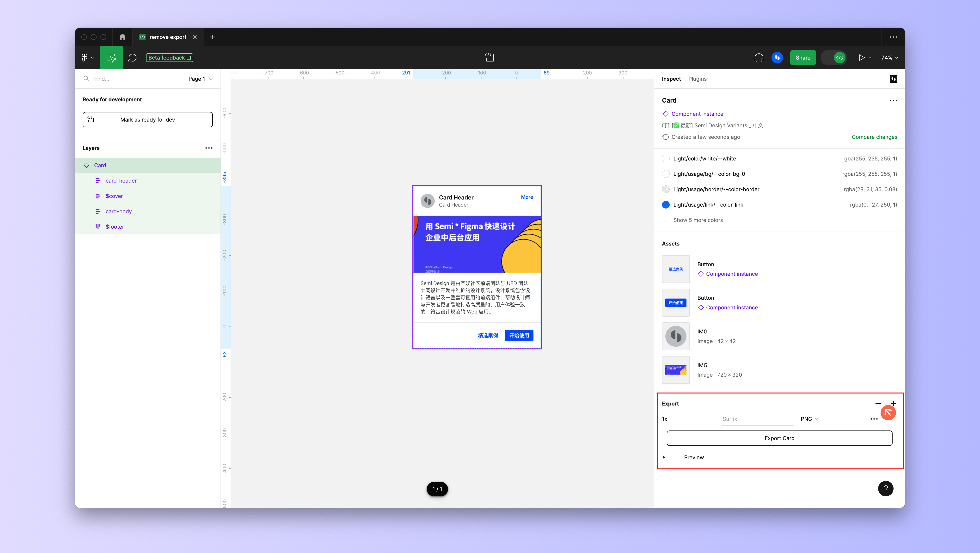Click the ready-for-dev icon in top toolbar
Screen dimensions: 980x553
(490, 57)
